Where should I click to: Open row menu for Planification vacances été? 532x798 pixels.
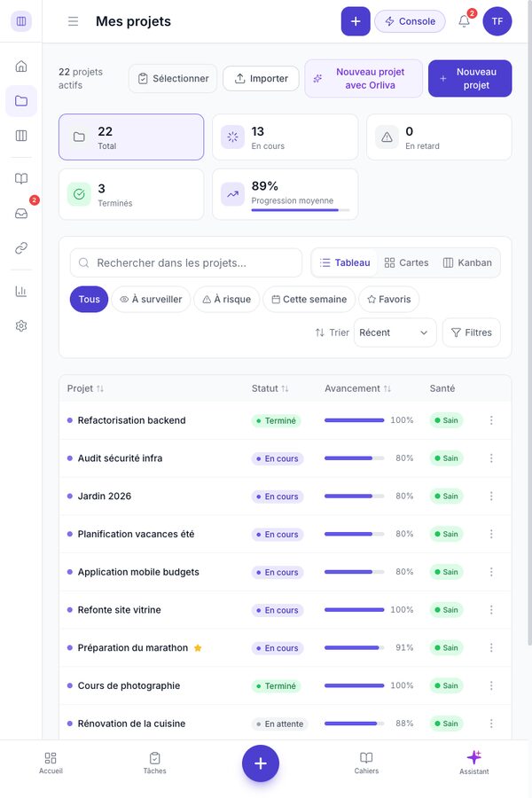[x=491, y=534]
